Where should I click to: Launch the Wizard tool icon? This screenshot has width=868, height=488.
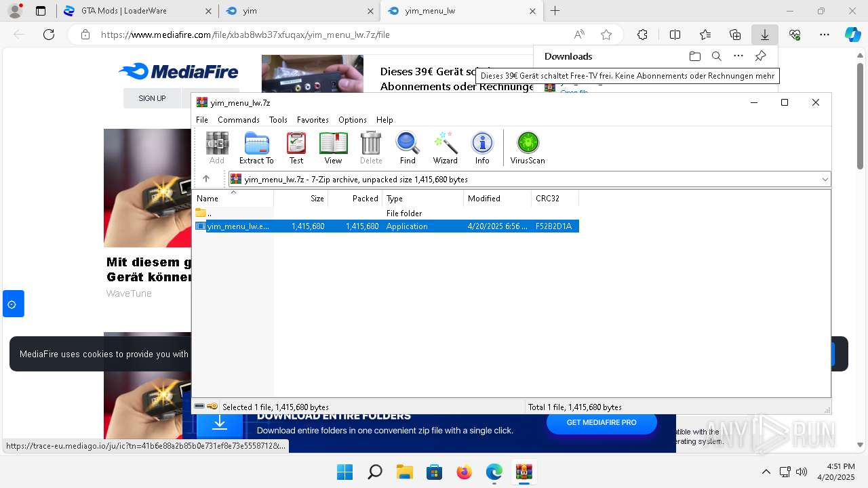(446, 148)
